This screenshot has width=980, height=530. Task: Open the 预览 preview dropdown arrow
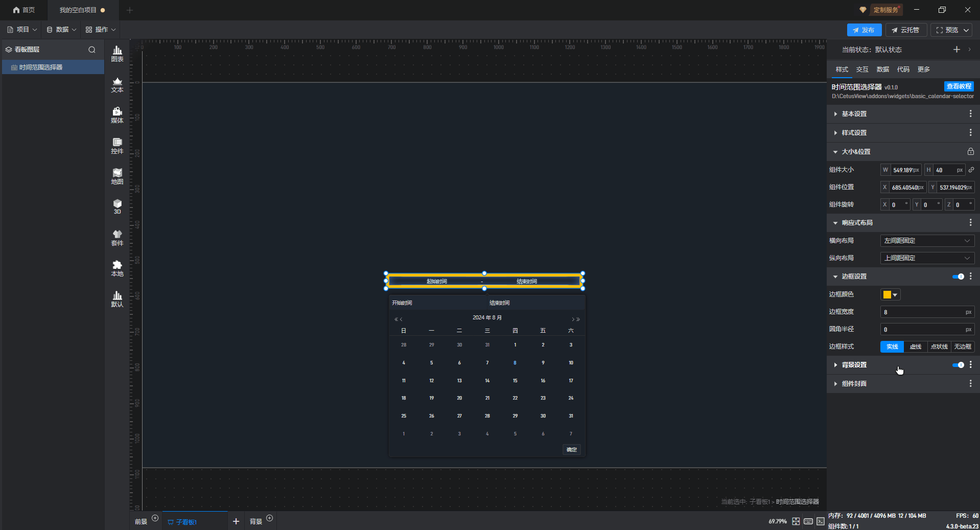coord(966,30)
